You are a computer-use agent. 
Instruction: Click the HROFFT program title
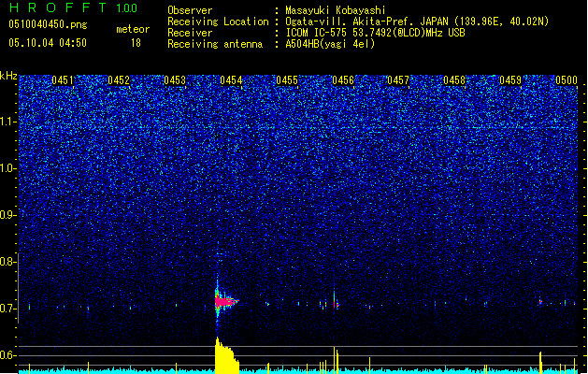pyautogui.click(x=58, y=7)
